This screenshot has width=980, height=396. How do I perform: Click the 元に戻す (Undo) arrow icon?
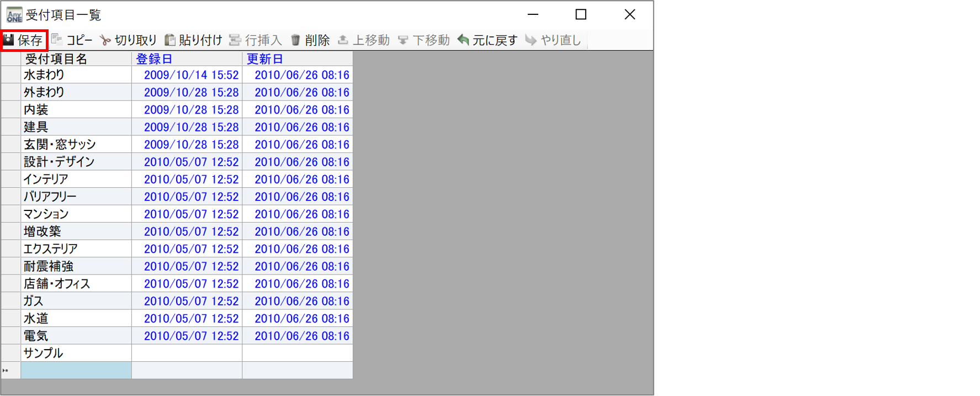(x=463, y=40)
